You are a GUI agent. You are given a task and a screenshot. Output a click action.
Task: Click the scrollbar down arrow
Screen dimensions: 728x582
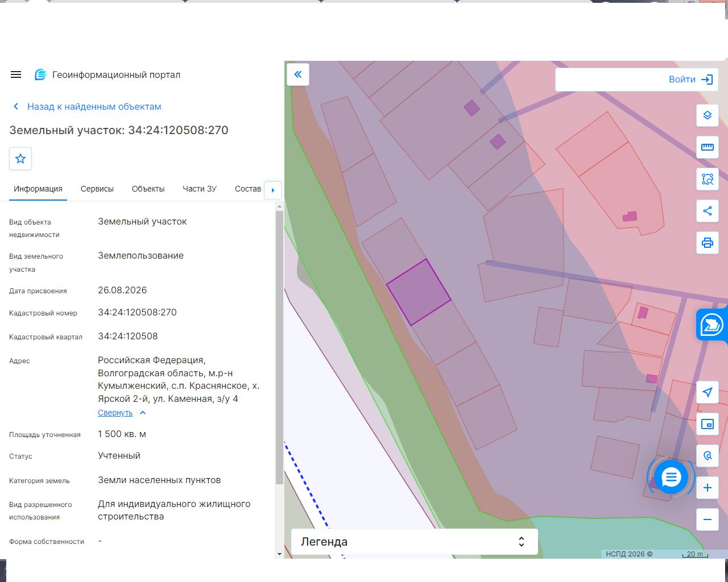coord(279,554)
